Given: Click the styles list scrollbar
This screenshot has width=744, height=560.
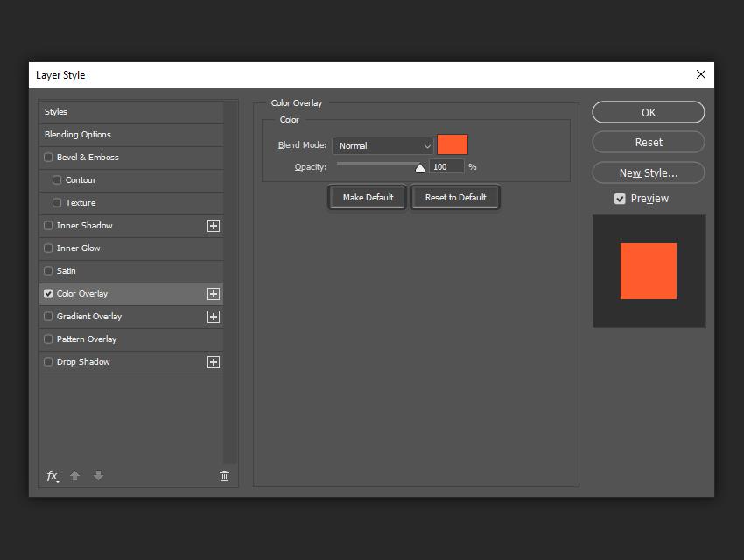Looking at the screenshot, I should pyautogui.click(x=230, y=282).
